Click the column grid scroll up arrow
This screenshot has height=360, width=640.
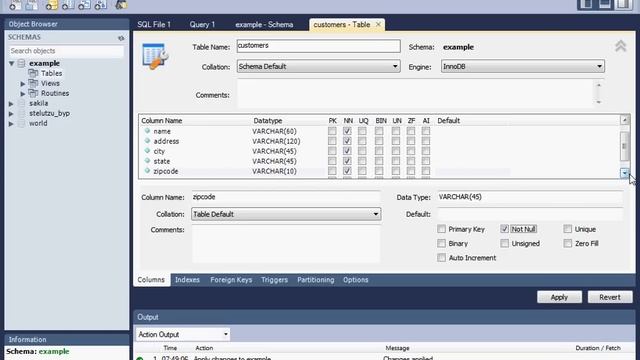coord(624,120)
